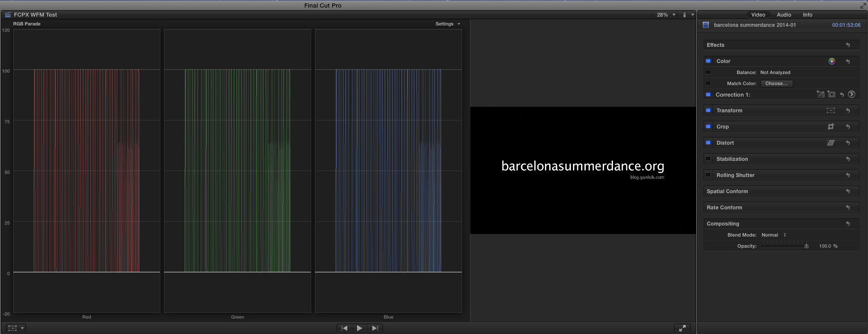This screenshot has width=868, height=334.
Task: Enable the Rolling Shutter checkbox
Action: coord(708,175)
